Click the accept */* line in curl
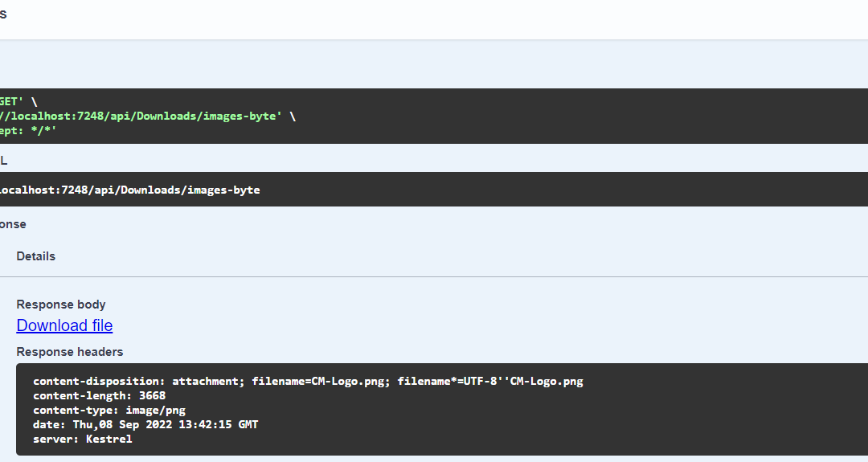Screen dimensions: 868x462 [x=28, y=130]
